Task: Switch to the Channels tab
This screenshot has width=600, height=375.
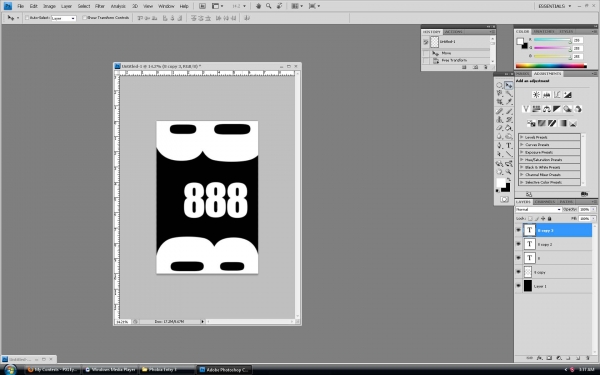Action: [x=545, y=202]
